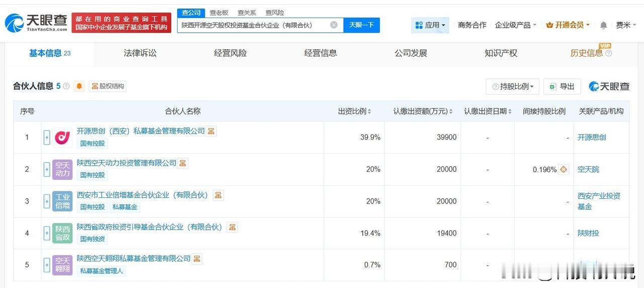644x288 pixels.
Task: Switch to the 经营风险 tab
Action: point(230,53)
